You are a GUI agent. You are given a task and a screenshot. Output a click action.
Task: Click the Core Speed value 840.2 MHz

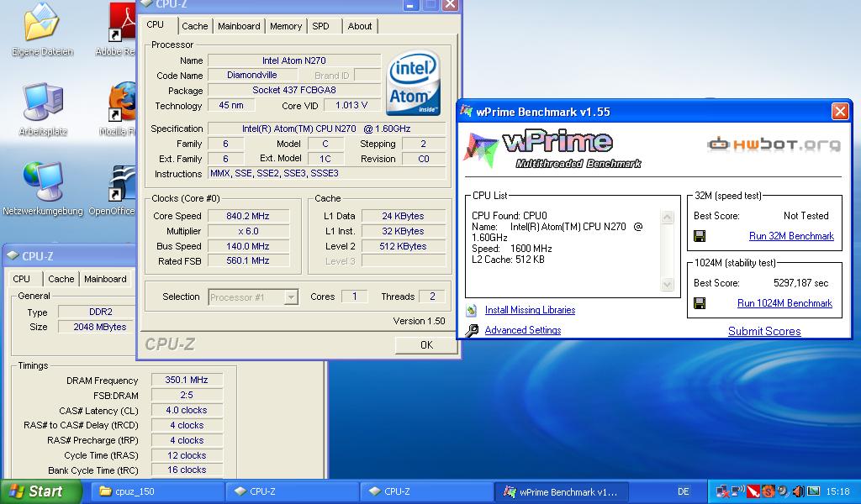[248, 216]
